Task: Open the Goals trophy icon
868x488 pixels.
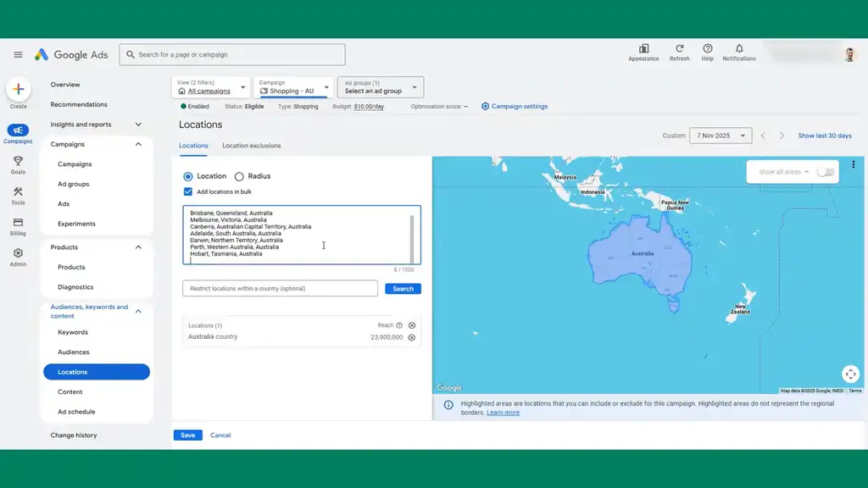Action: point(18,161)
